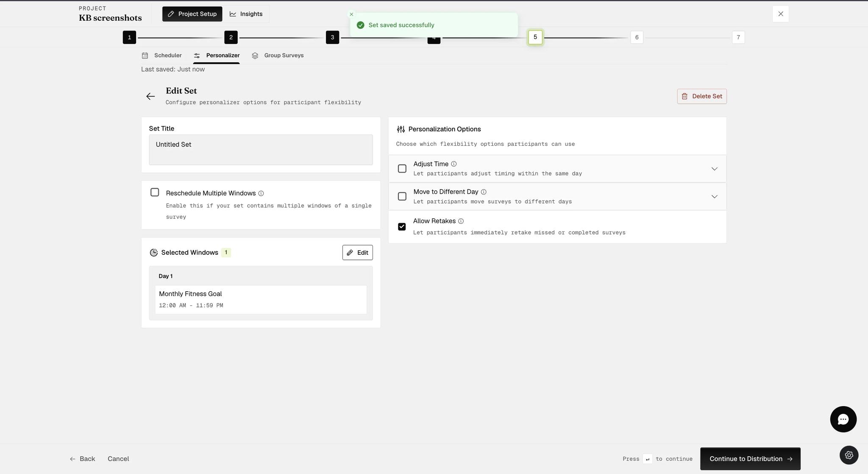This screenshot has height=474, width=868.
Task: Click the Personalization Options sliders icon
Action: tap(401, 129)
